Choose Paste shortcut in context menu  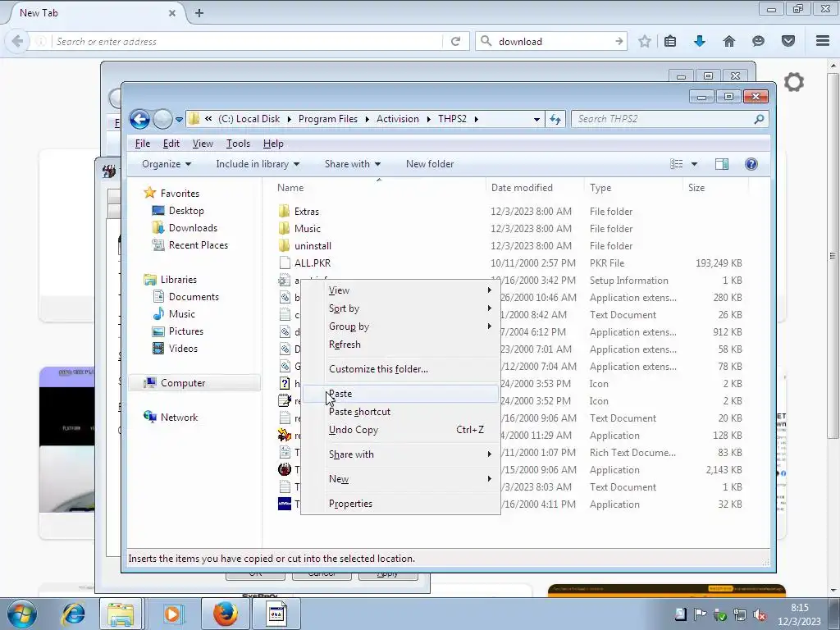(x=400, y=412)
